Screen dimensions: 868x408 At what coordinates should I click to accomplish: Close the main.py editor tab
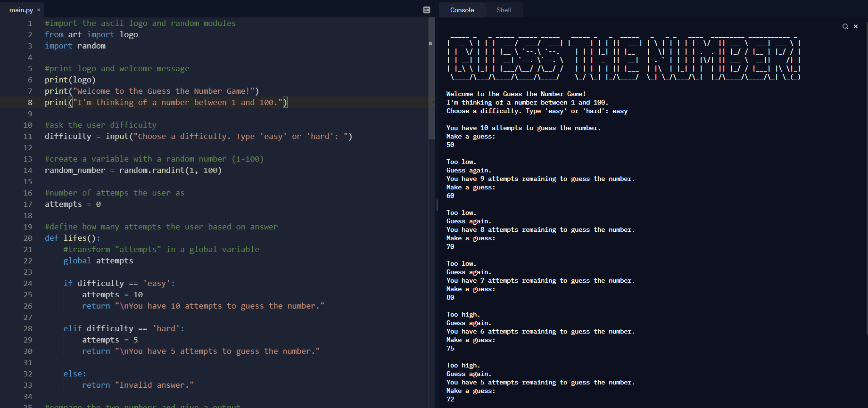[x=39, y=10]
